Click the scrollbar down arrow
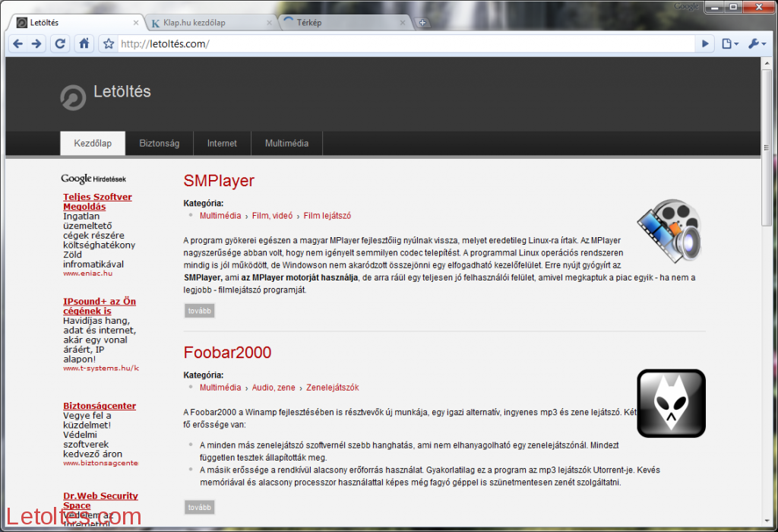 pos(767,521)
